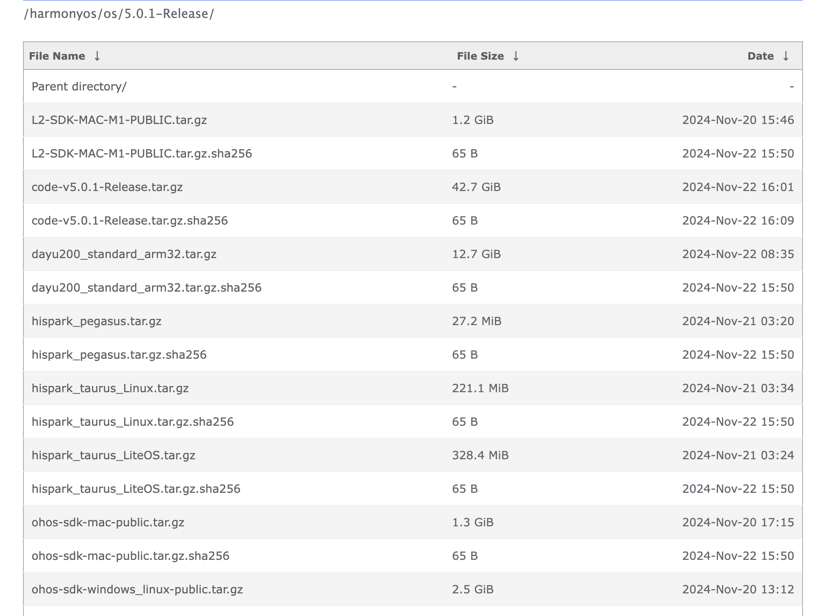Viewport: 840px width, 616px height.
Task: Click the 1.2 GiB file size cell
Action: point(473,120)
